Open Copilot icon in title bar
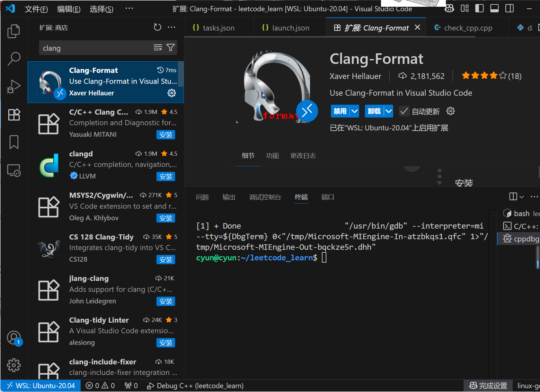Image resolution: width=540 pixels, height=392 pixels. pyautogui.click(x=449, y=8)
